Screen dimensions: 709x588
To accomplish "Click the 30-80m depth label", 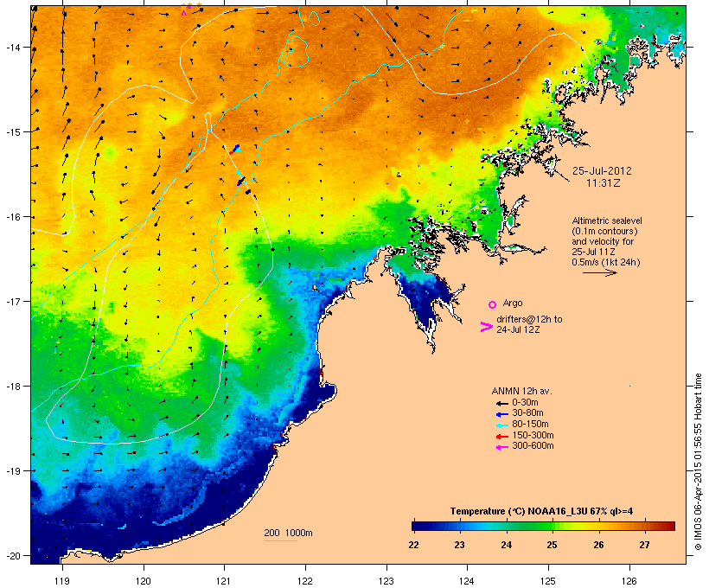I will (x=527, y=413).
